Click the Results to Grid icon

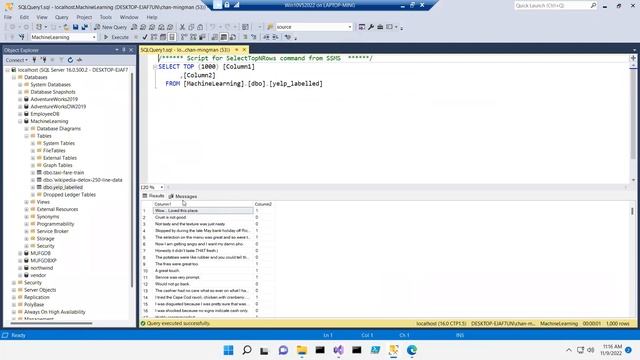pyautogui.click(x=224, y=37)
